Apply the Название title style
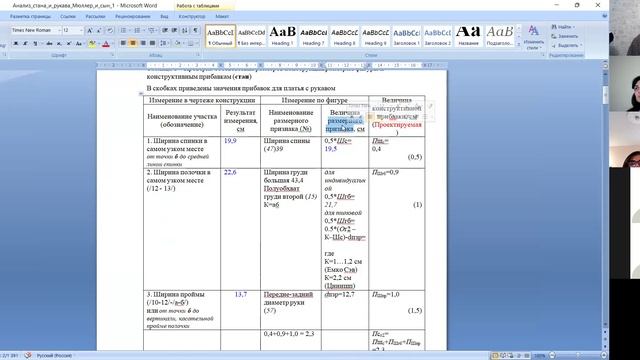640x360 pixels. [x=468, y=36]
